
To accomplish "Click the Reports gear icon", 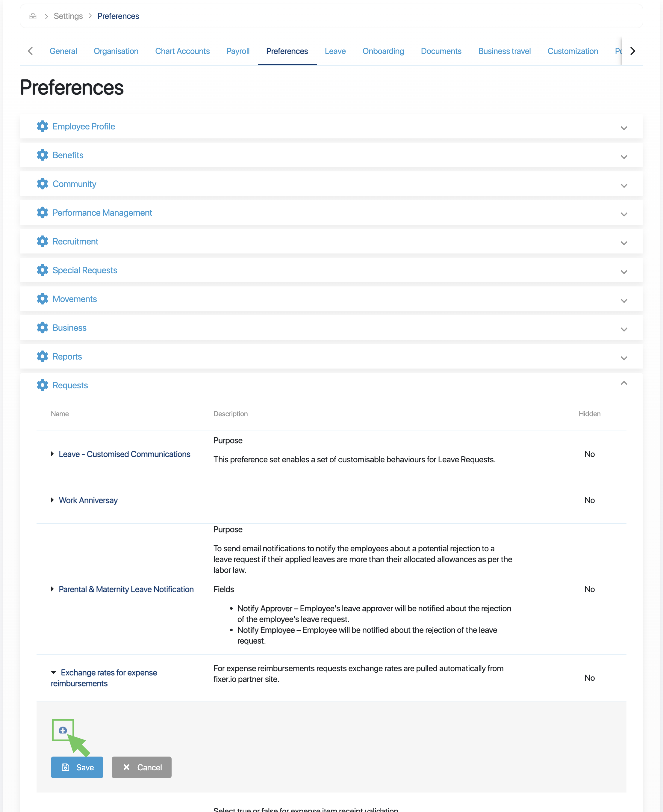I will pyautogui.click(x=43, y=356).
